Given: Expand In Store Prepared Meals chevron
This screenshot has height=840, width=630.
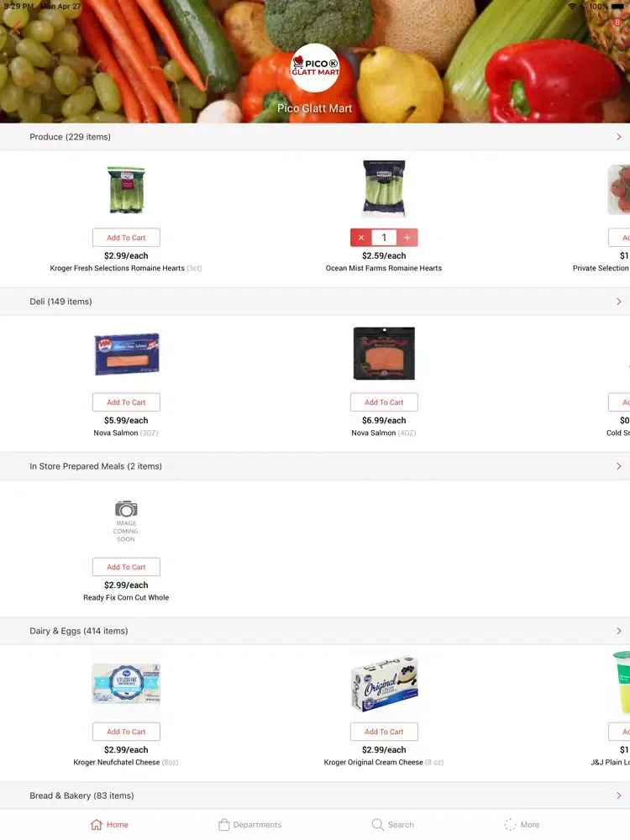Looking at the screenshot, I should tap(619, 466).
